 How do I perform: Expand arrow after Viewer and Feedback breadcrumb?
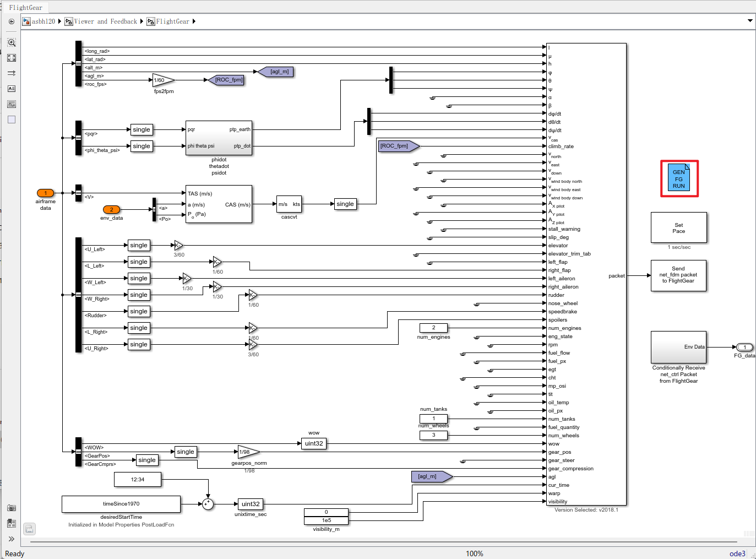[142, 21]
